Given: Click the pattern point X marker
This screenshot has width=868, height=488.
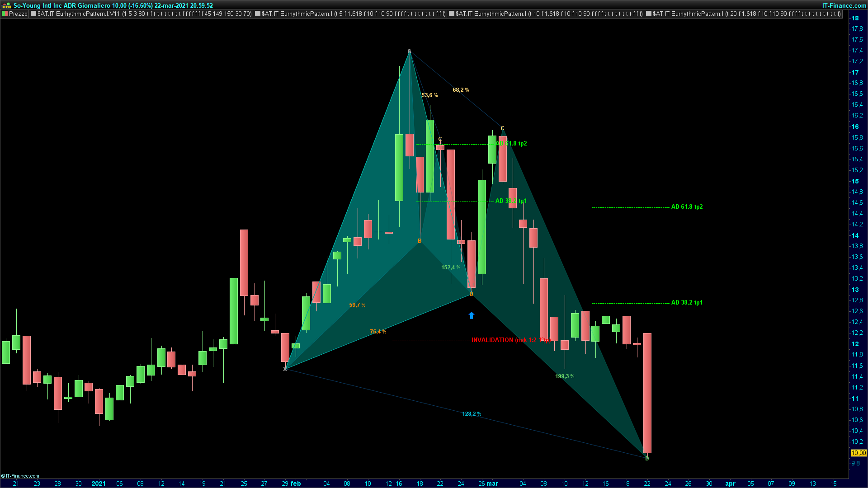Looking at the screenshot, I should coord(285,369).
